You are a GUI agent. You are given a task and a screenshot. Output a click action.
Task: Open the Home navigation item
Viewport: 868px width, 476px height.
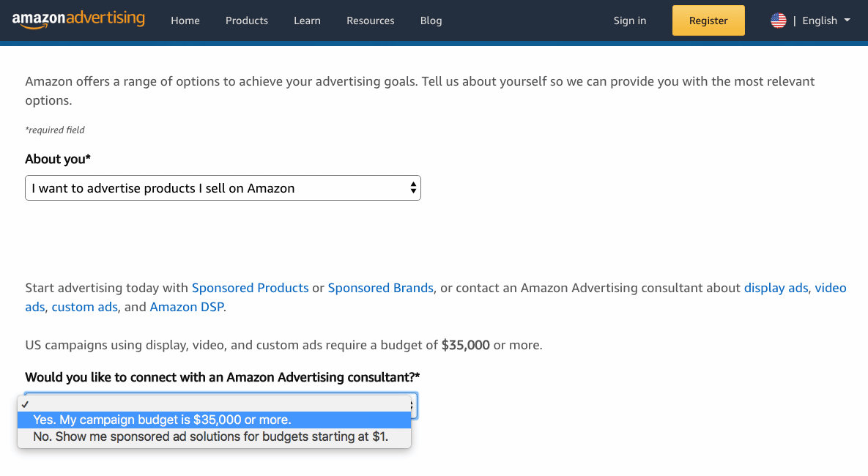click(x=185, y=21)
